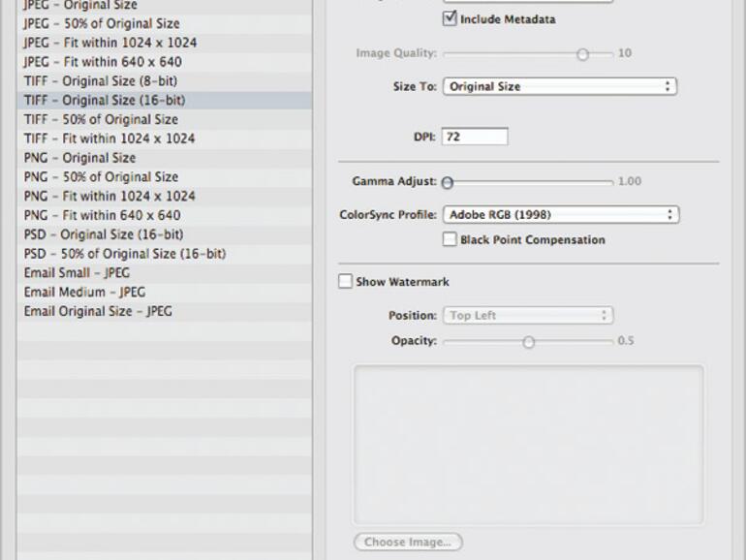Click the watermark image preview well
746x560 pixels.
click(x=528, y=445)
